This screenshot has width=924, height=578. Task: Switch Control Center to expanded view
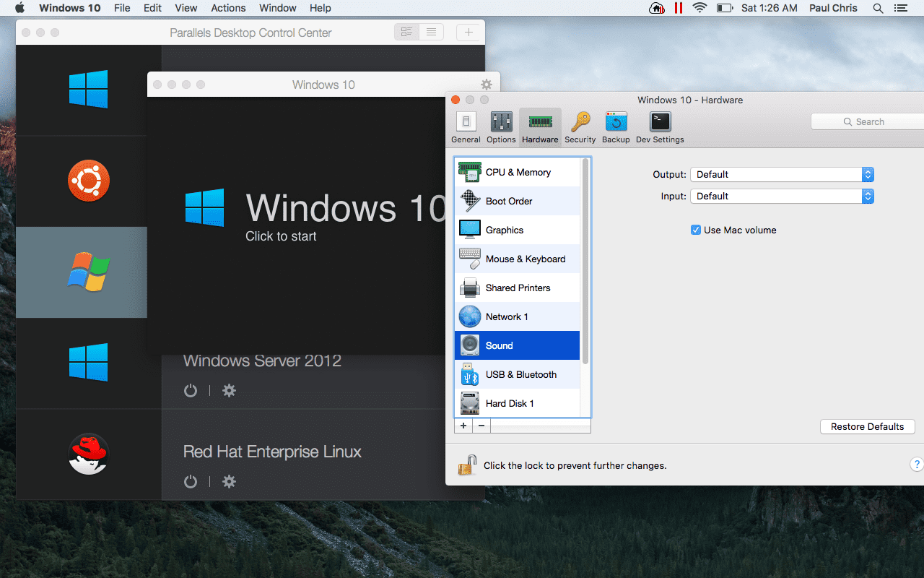407,32
